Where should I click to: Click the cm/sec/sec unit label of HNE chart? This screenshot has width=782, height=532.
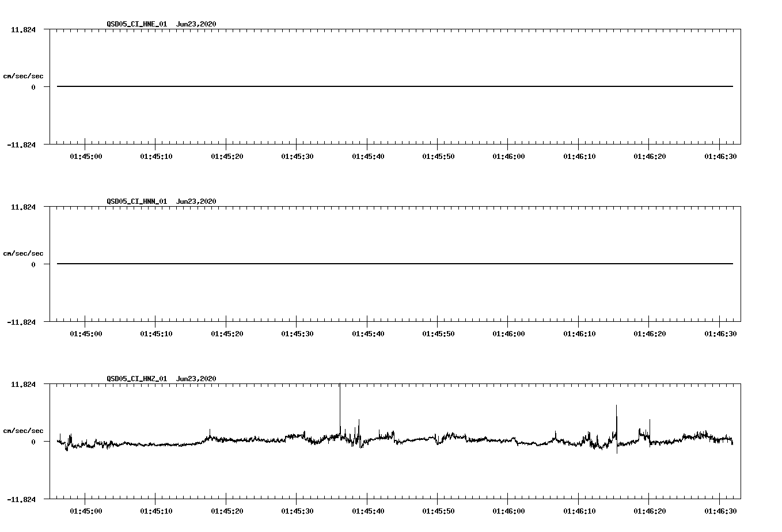23,76
